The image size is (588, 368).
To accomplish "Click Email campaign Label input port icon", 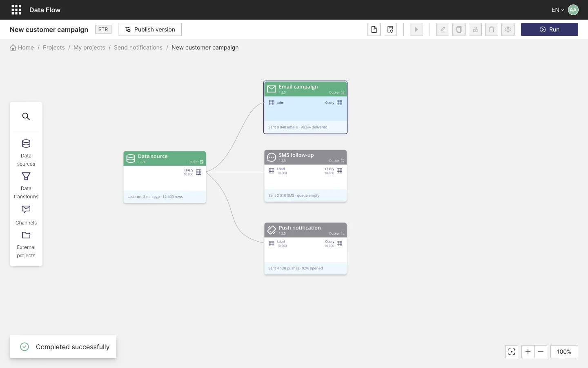I will pyautogui.click(x=272, y=103).
